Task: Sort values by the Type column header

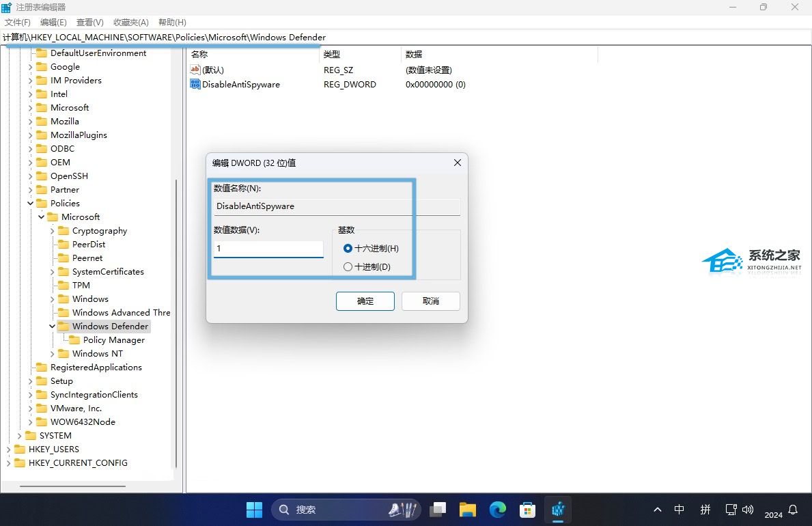Action: tap(361, 55)
